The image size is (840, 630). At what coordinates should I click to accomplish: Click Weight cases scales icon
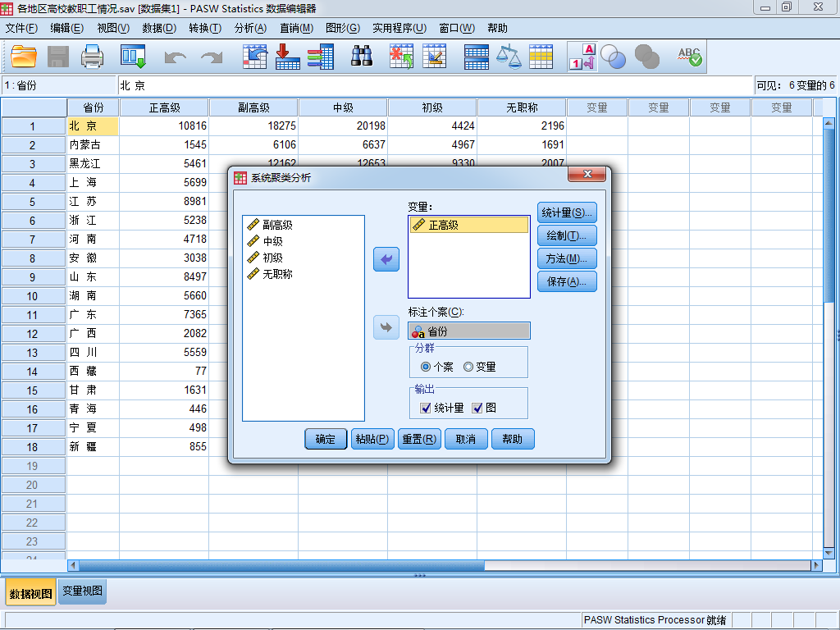pyautogui.click(x=509, y=57)
